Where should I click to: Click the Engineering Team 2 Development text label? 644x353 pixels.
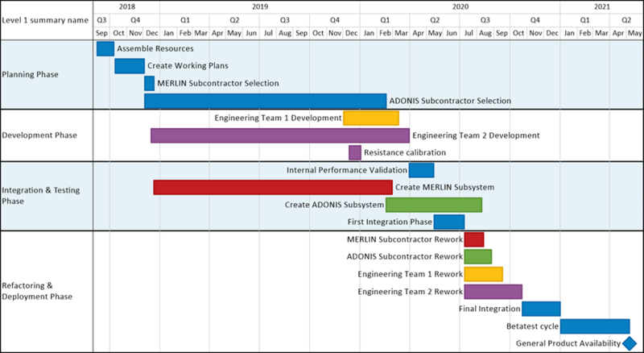476,135
